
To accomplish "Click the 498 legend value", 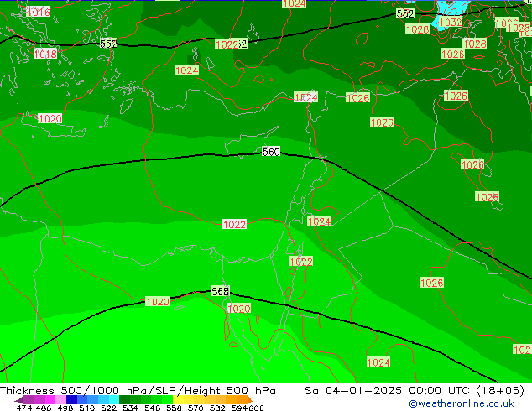I will [65, 408].
